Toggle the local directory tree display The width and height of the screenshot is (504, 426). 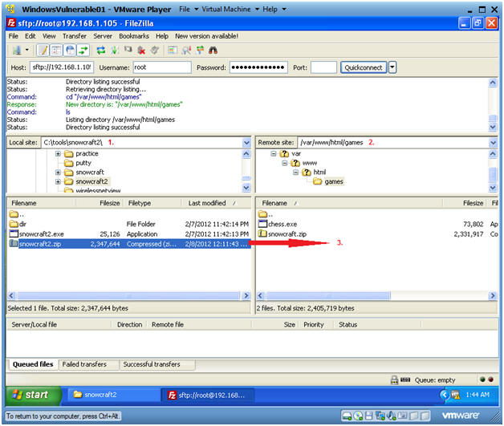(x=56, y=50)
